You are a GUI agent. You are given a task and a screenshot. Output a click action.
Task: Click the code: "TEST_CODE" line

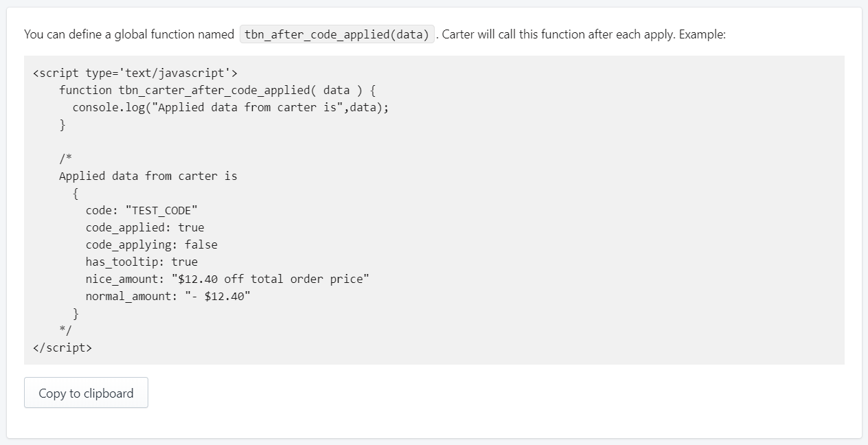[141, 210]
